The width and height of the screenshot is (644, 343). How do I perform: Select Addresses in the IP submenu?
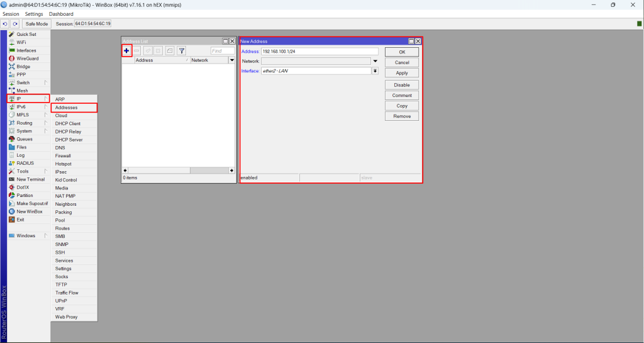tap(74, 108)
